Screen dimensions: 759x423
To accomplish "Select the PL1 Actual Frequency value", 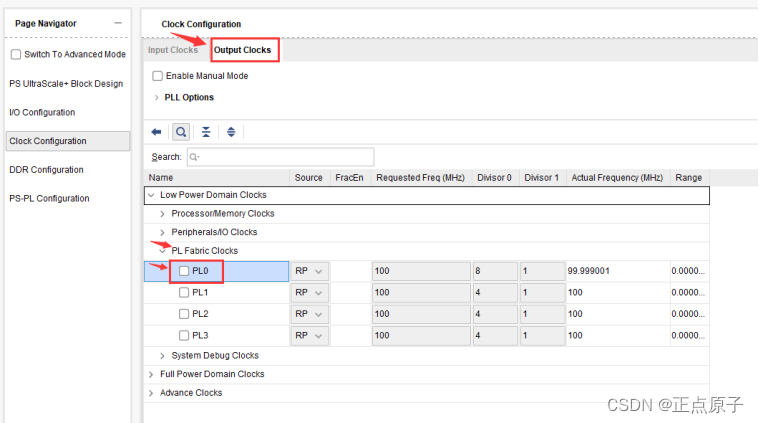I will pyautogui.click(x=576, y=292).
